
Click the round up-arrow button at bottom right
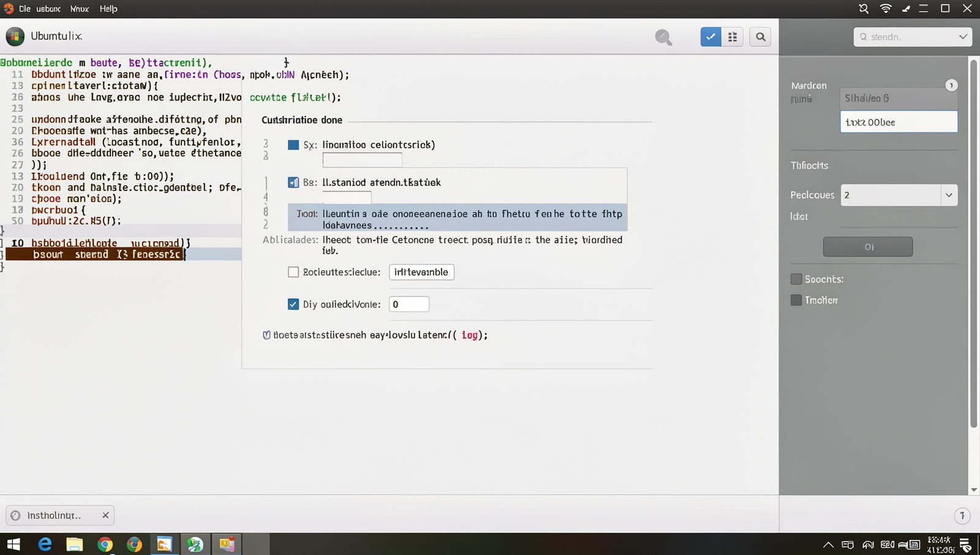[962, 516]
